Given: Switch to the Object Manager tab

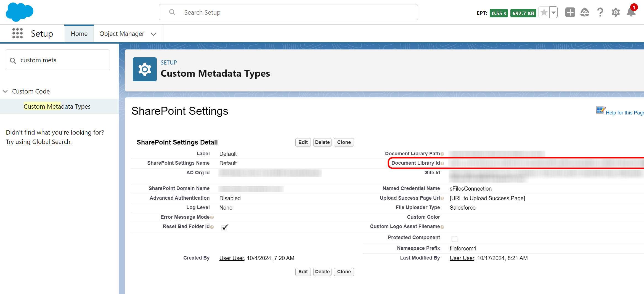Looking at the screenshot, I should point(122,34).
